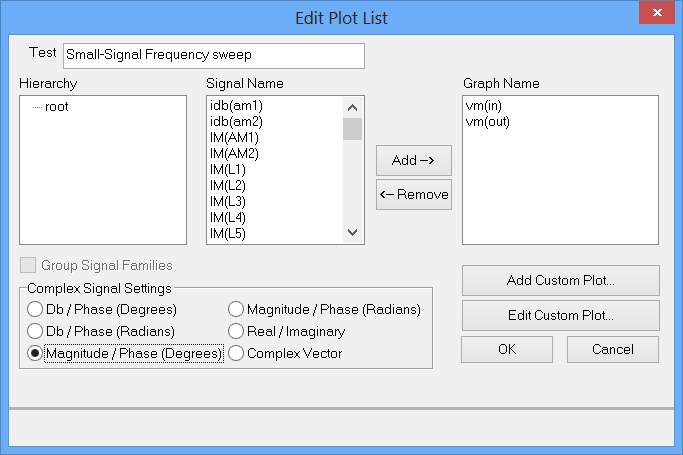Screen dimensions: 683x455
Task: Cancel the Edit Plot List dialog
Action: [x=612, y=349]
